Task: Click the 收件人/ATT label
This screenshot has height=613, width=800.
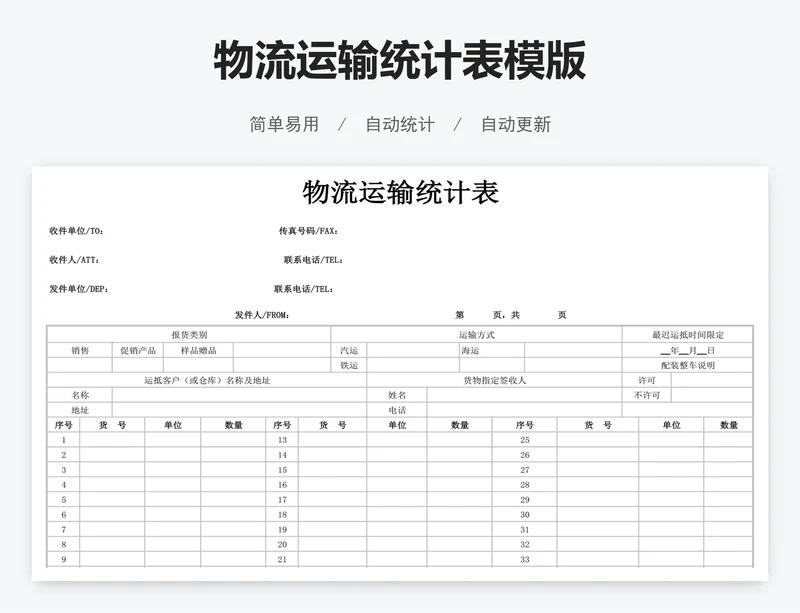Action: coord(74,260)
